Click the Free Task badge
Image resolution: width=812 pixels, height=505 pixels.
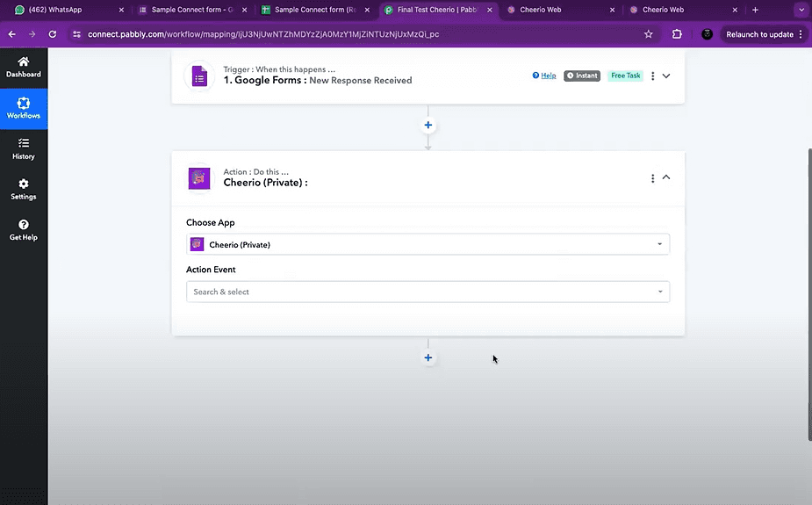coord(626,76)
